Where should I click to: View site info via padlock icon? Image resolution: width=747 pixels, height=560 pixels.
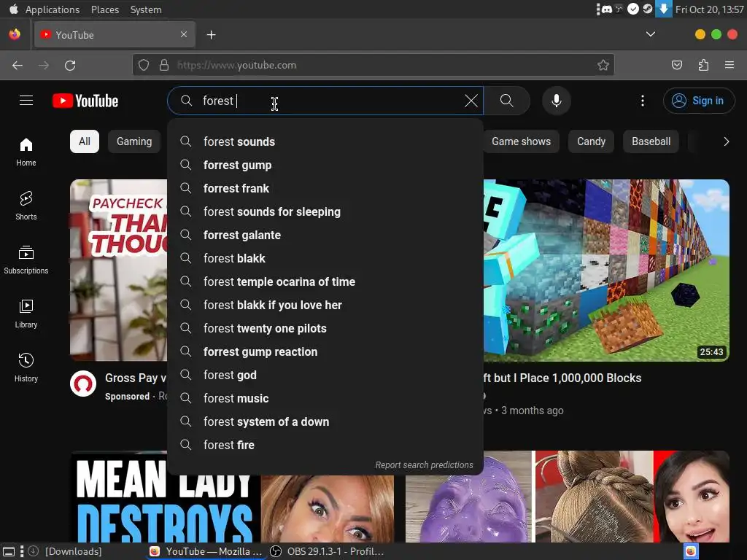(164, 65)
